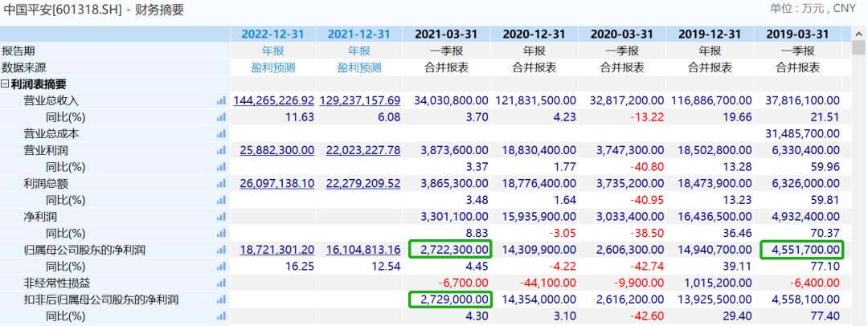Open 利润总额 forecast link 26,097,138.10
The height and width of the screenshot is (326, 868).
click(x=277, y=184)
